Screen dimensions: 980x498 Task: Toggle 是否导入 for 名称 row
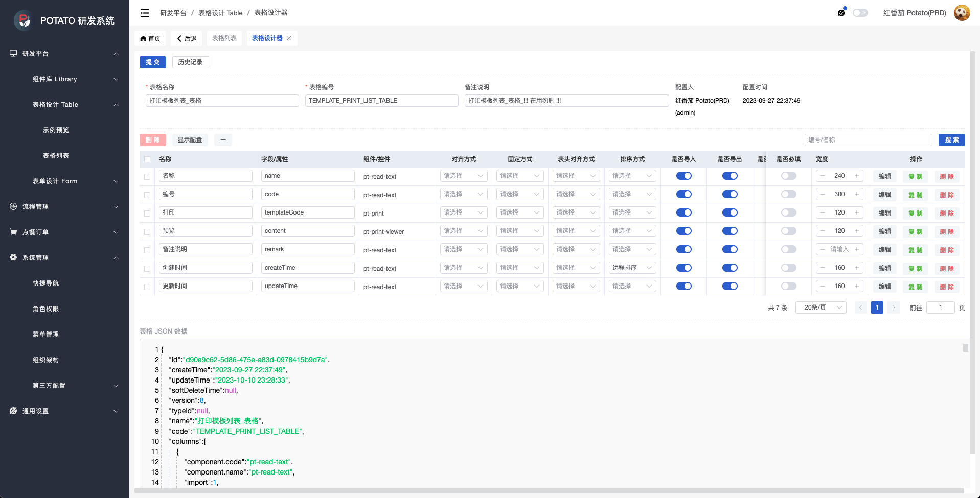click(684, 176)
